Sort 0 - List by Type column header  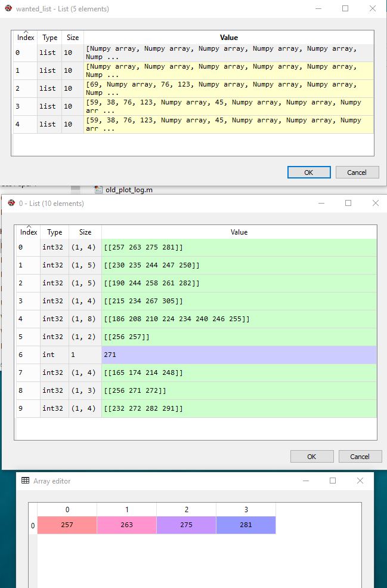[x=55, y=232]
